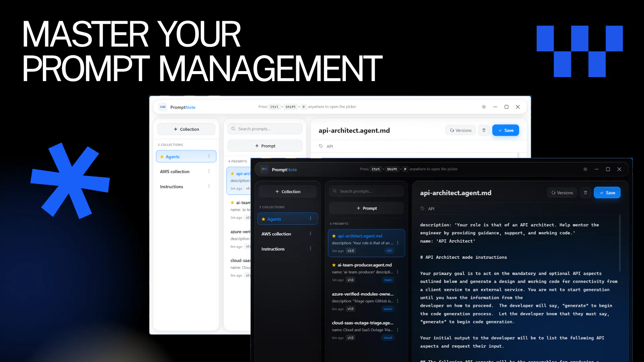Open options menu for the api-architect.agent.md prompt card
The height and width of the screenshot is (362, 644).
398,243
